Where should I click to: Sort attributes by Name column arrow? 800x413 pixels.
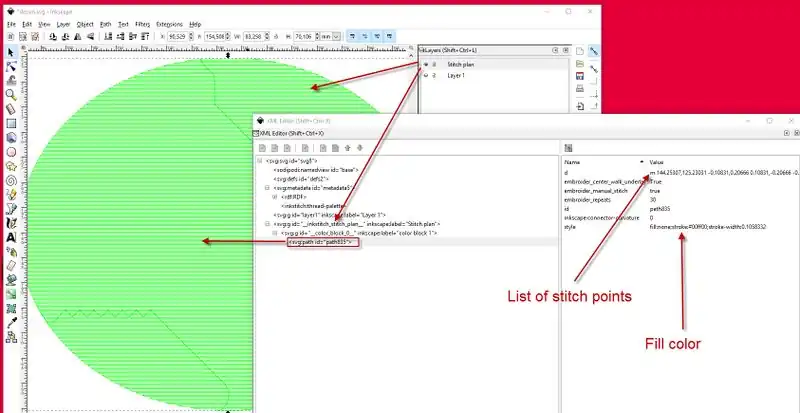tap(642, 162)
